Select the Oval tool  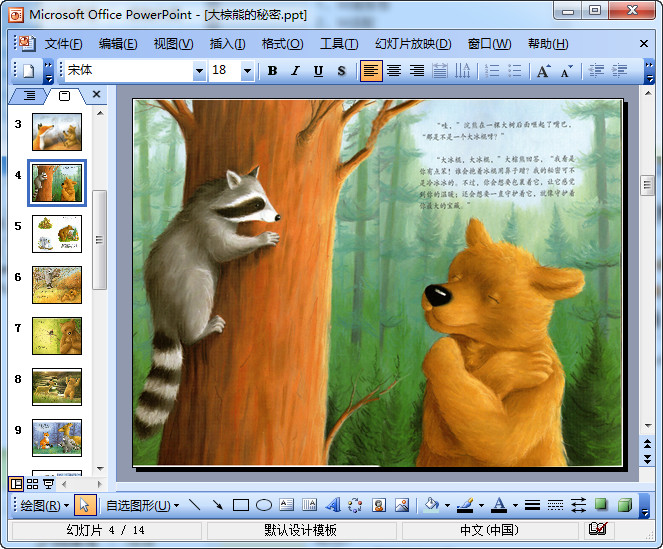264,505
